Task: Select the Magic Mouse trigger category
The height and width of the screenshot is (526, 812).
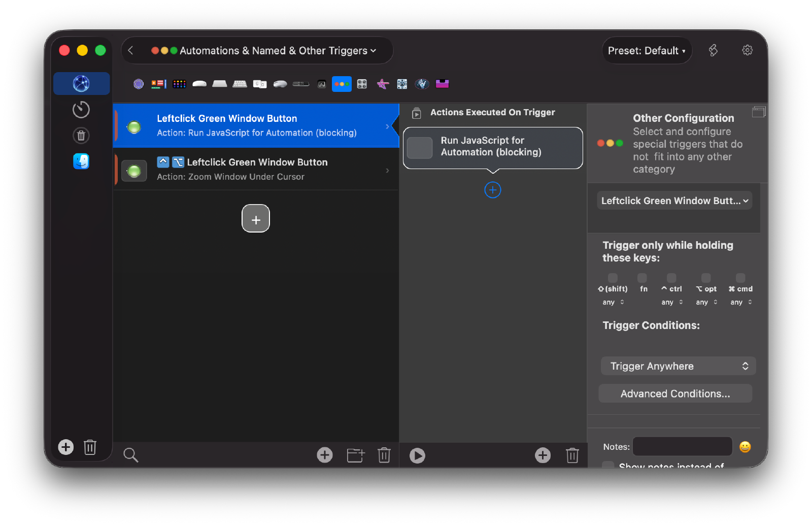Action: (x=199, y=84)
